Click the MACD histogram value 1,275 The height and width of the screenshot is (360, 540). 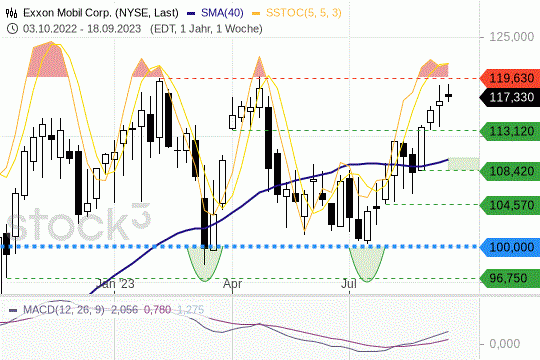click(x=190, y=310)
